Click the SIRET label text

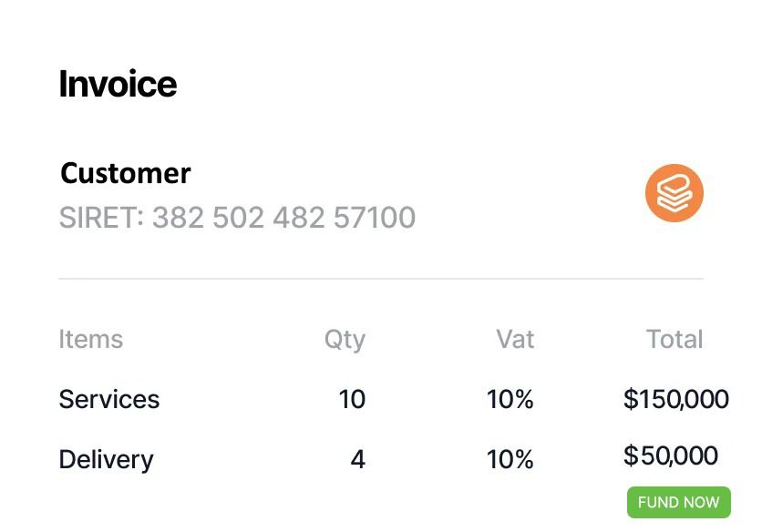tap(101, 217)
